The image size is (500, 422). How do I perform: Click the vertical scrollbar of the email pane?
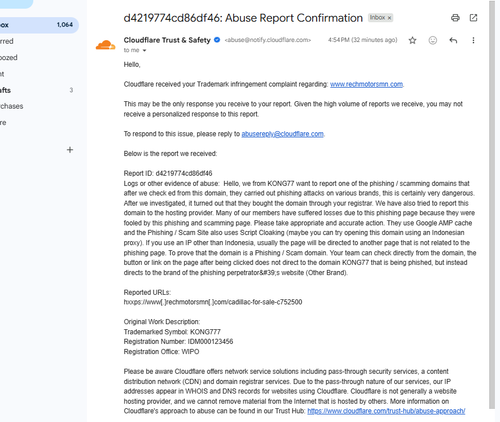[x=492, y=205]
